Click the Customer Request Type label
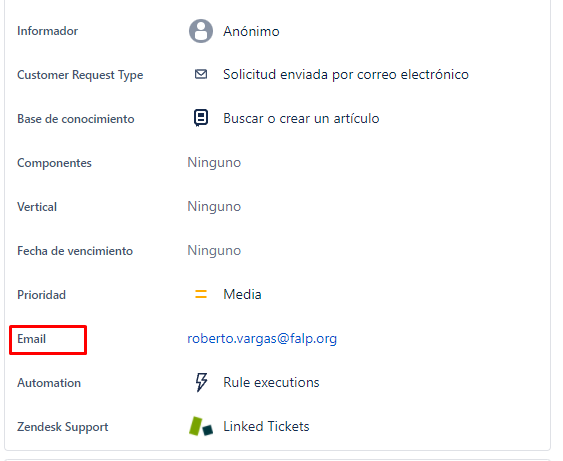This screenshot has height=461, width=563. coord(80,75)
